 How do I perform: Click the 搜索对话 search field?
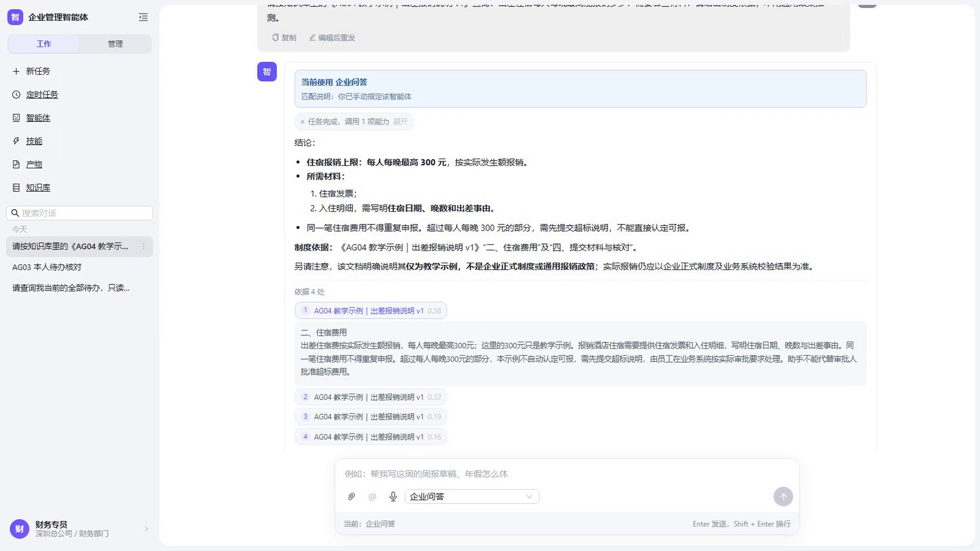(80, 213)
